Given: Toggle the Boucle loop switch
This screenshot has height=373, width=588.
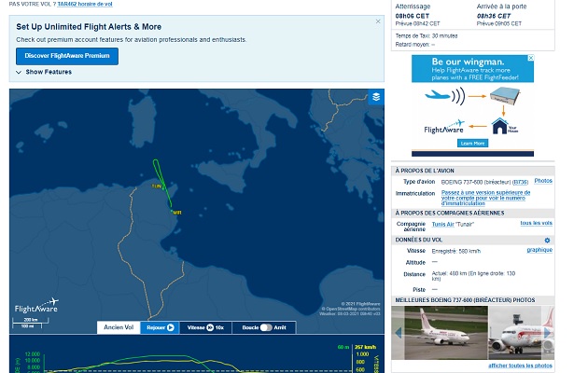Looking at the screenshot, I should click(x=264, y=327).
